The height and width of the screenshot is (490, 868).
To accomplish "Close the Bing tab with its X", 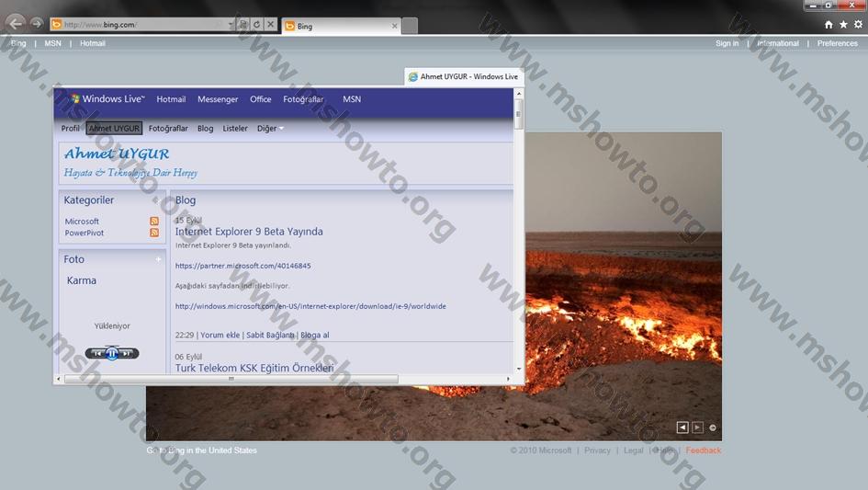I will click(x=394, y=26).
